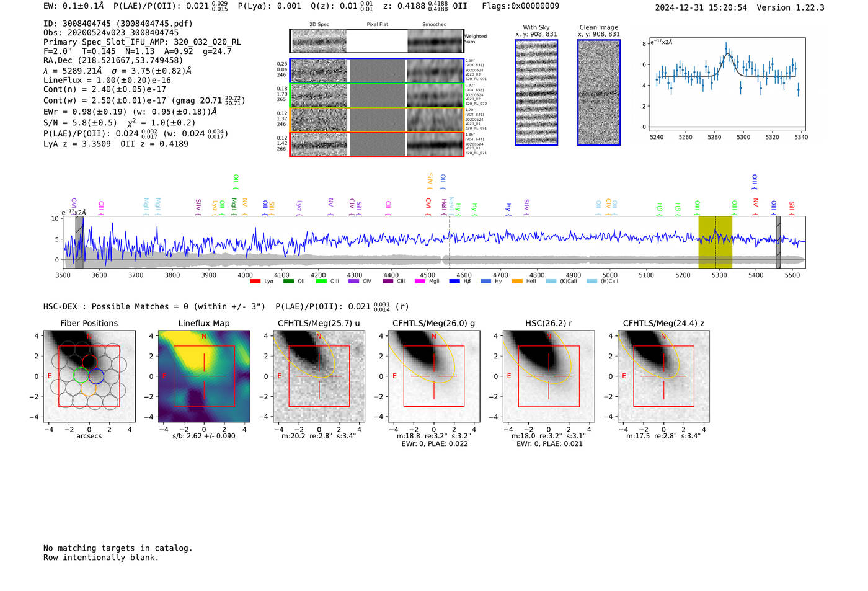Screen dimensions: 868x591
Task: Click the gray hatched band near 3550
Action: (x=79, y=242)
